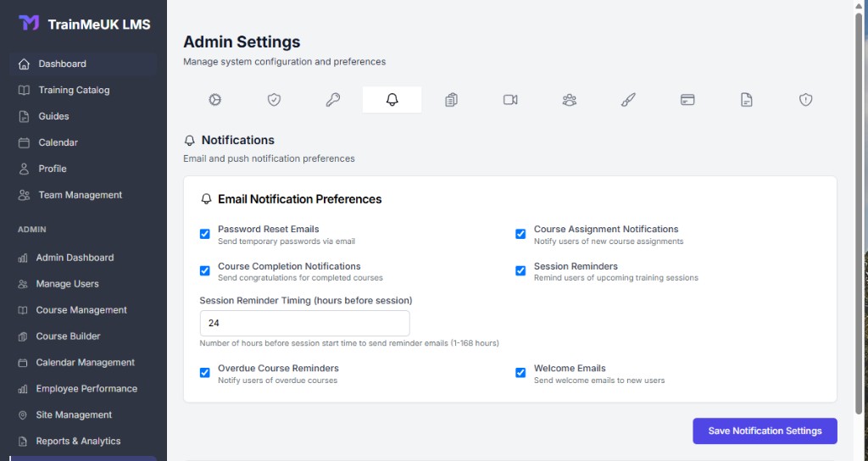Click the Manage Users icon
The height and width of the screenshot is (461, 868).
[x=23, y=284]
